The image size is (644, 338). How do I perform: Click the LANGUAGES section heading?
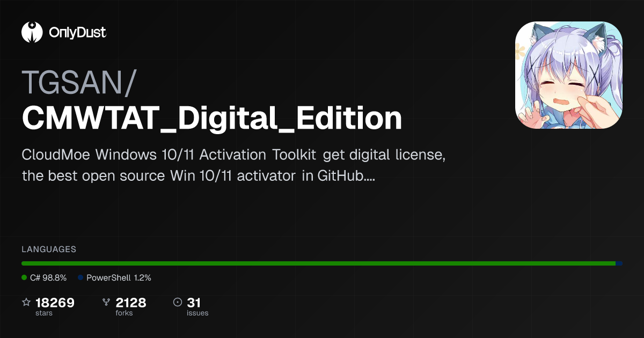[x=49, y=249]
